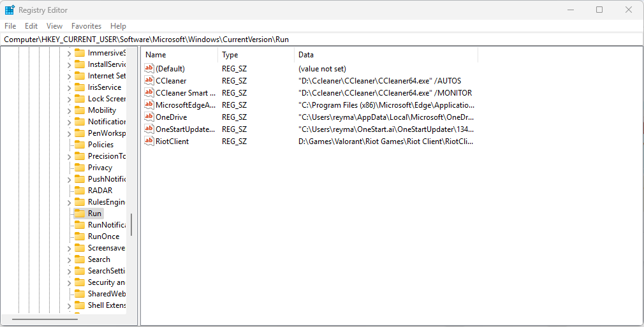Click the string icon of (Default) value
This screenshot has height=327, width=644.
(149, 69)
